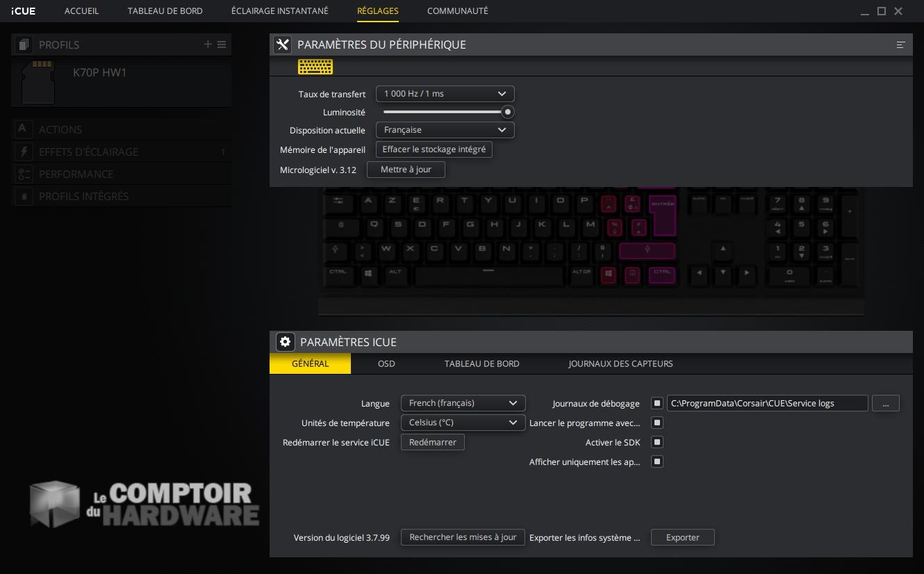Click the Version du logiciel 3.7.99 label
Image resolution: width=924 pixels, height=574 pixels.
342,538
